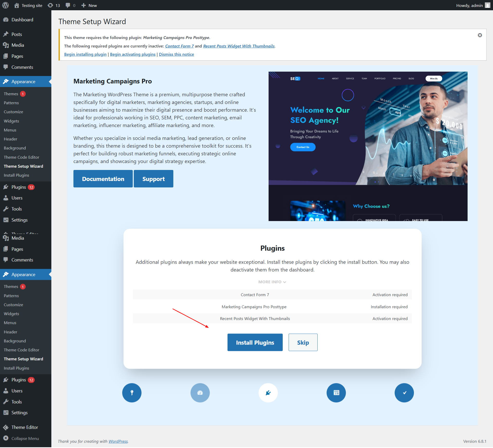Click Begin activating plugins link
This screenshot has height=448, width=493.
coord(133,54)
